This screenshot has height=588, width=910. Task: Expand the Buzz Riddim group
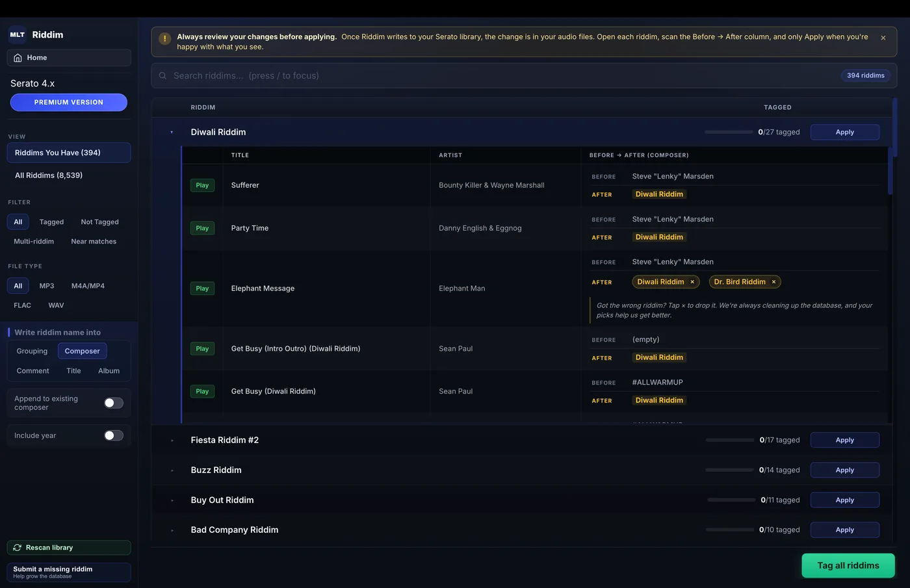tap(172, 470)
